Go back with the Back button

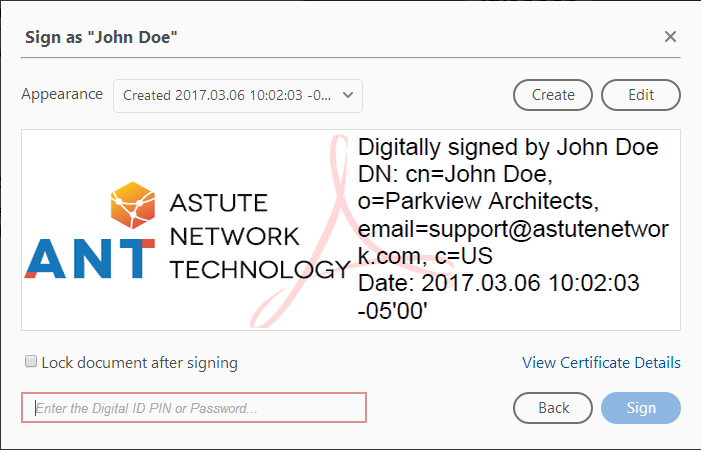pyautogui.click(x=553, y=408)
